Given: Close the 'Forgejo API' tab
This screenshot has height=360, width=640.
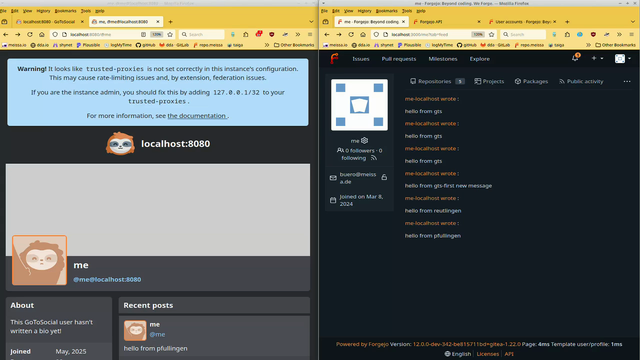Looking at the screenshot, I should [x=479, y=22].
